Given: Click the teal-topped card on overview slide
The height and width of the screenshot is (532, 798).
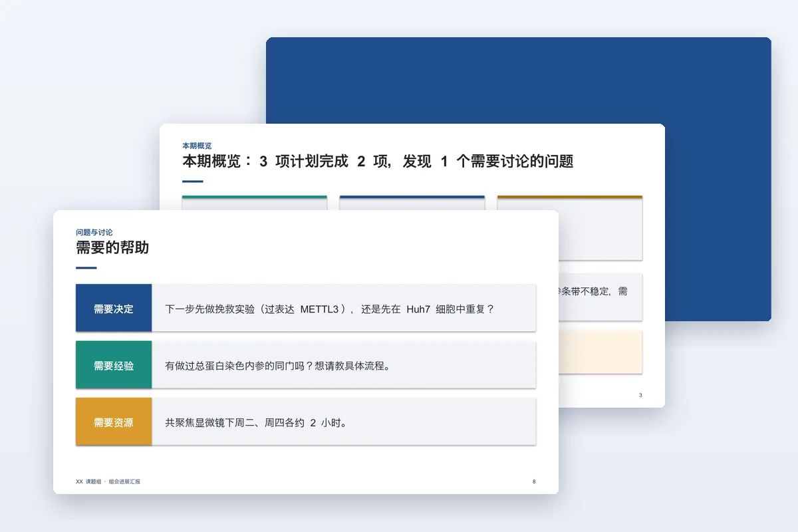Looking at the screenshot, I should pos(255,203).
